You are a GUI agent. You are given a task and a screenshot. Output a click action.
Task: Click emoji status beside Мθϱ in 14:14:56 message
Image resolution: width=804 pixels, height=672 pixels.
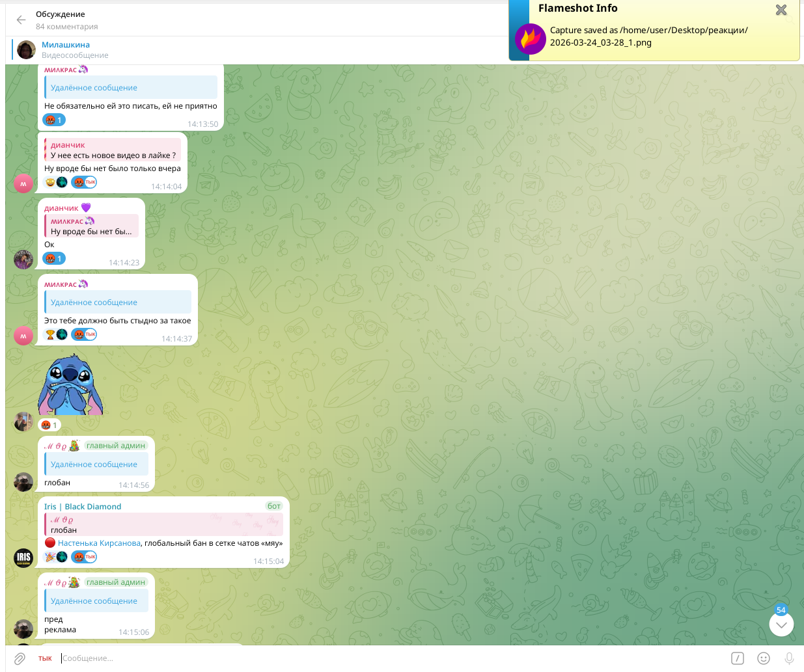click(74, 446)
